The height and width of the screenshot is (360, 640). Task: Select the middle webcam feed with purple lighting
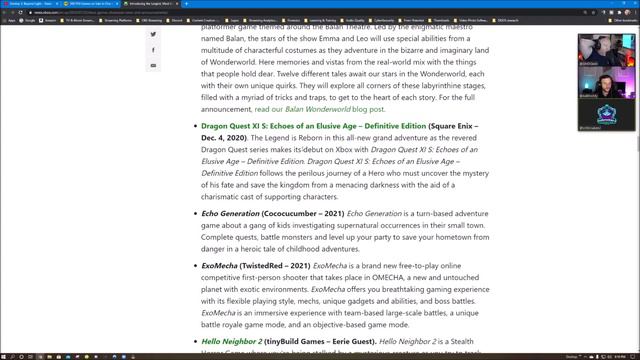pos(607,82)
